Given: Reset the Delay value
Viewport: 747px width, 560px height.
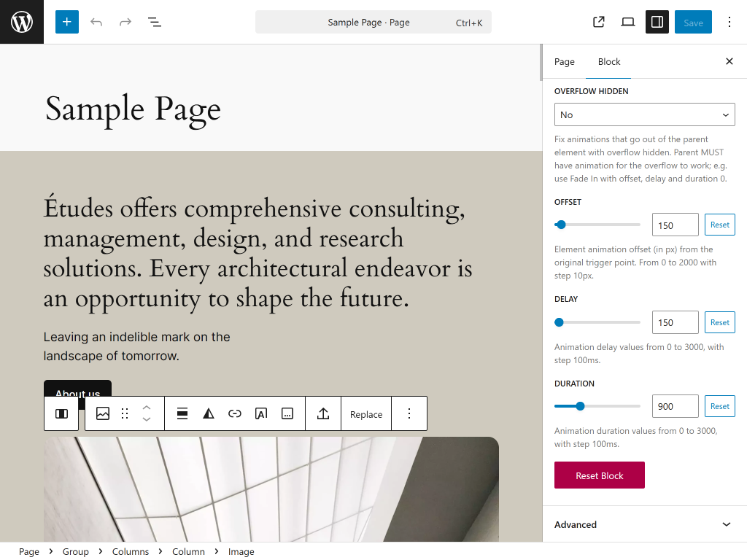Looking at the screenshot, I should click(719, 322).
